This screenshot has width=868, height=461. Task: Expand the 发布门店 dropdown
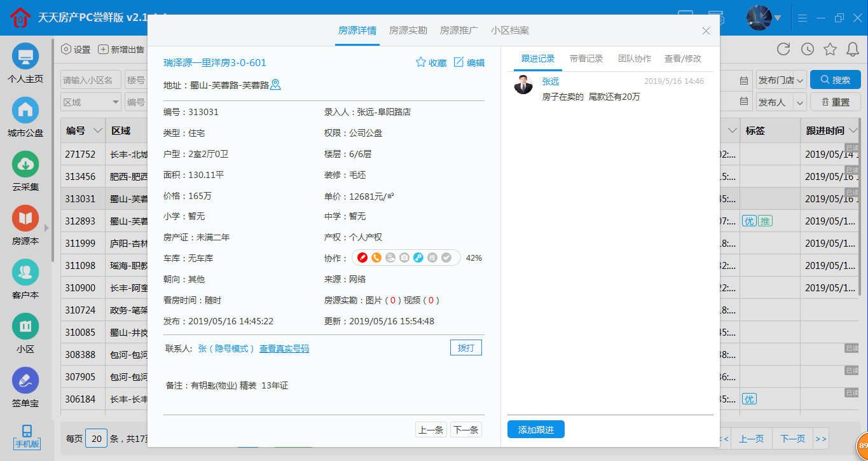pos(781,80)
